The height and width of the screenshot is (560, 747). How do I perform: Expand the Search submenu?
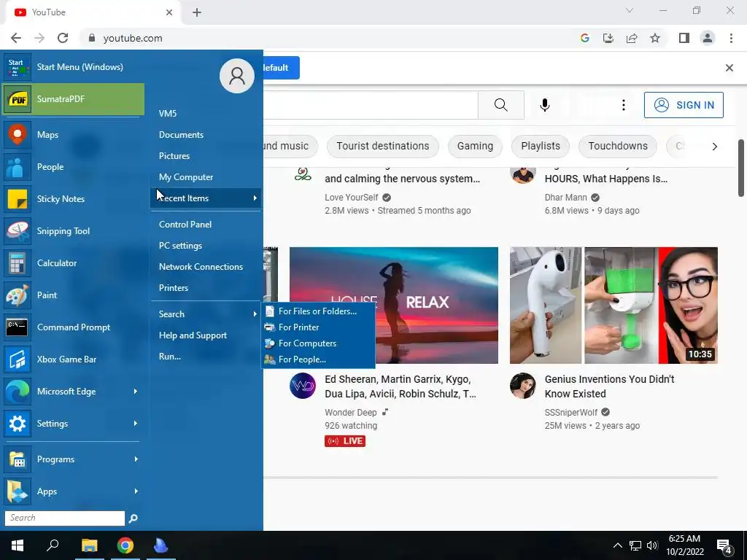pos(206,314)
